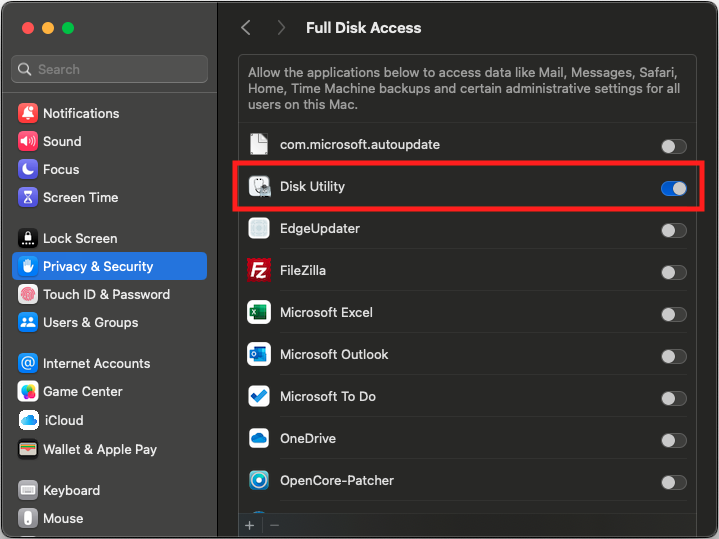
Task: Click the Microsoft To Do checkmark icon
Action: (x=259, y=396)
